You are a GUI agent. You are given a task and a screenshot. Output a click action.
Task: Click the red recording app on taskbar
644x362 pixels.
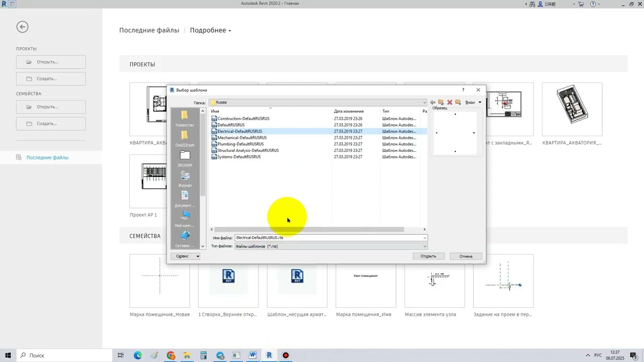[286, 355]
